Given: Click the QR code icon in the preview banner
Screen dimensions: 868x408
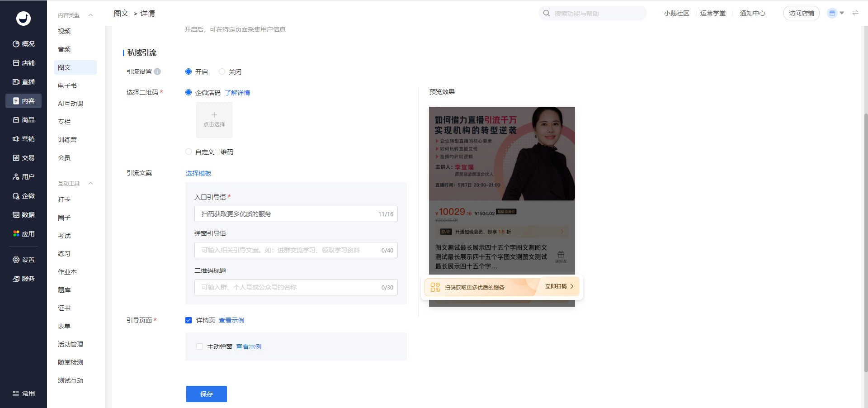Looking at the screenshot, I should pos(435,286).
